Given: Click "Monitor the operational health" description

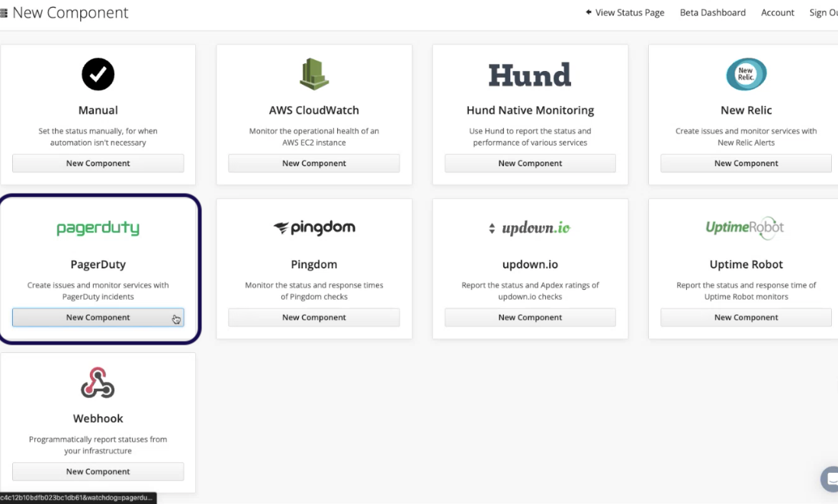Looking at the screenshot, I should point(314,136).
